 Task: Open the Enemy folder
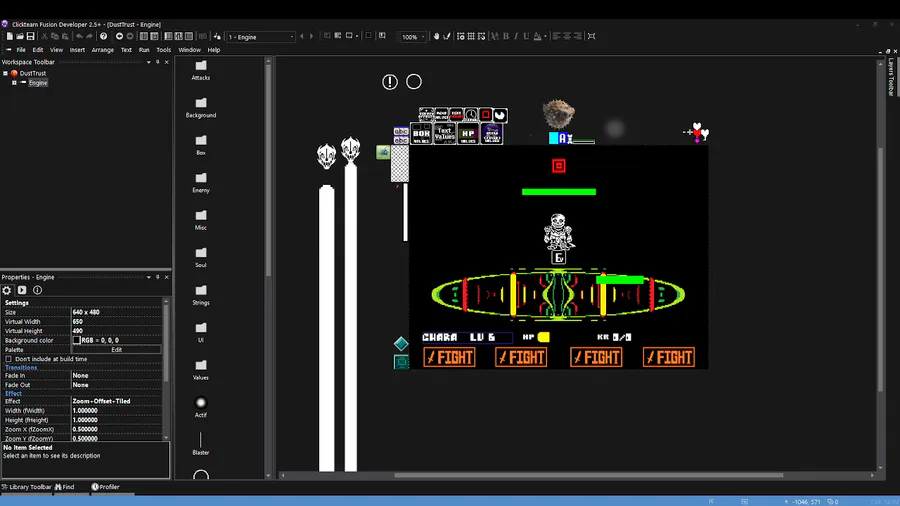pos(200,183)
